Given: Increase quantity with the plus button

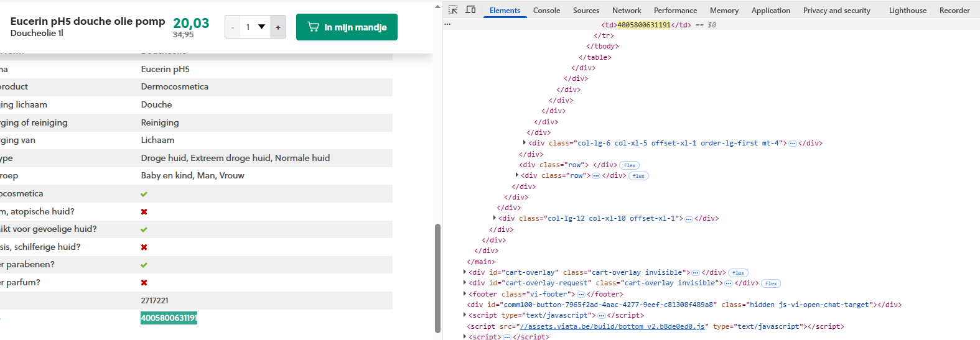Looking at the screenshot, I should [x=278, y=27].
